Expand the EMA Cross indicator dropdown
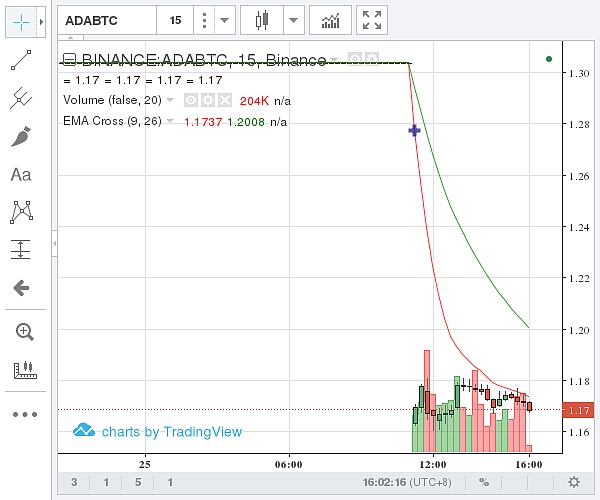600x500 pixels. (x=170, y=121)
